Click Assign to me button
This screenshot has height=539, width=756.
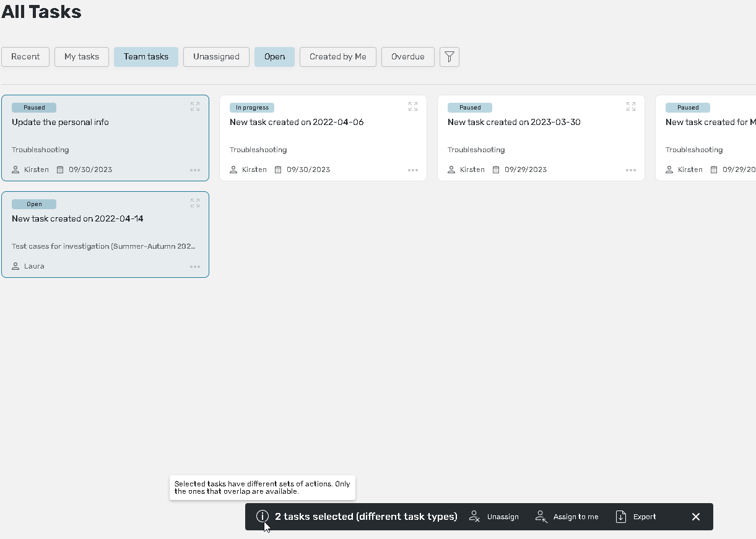[x=567, y=517]
